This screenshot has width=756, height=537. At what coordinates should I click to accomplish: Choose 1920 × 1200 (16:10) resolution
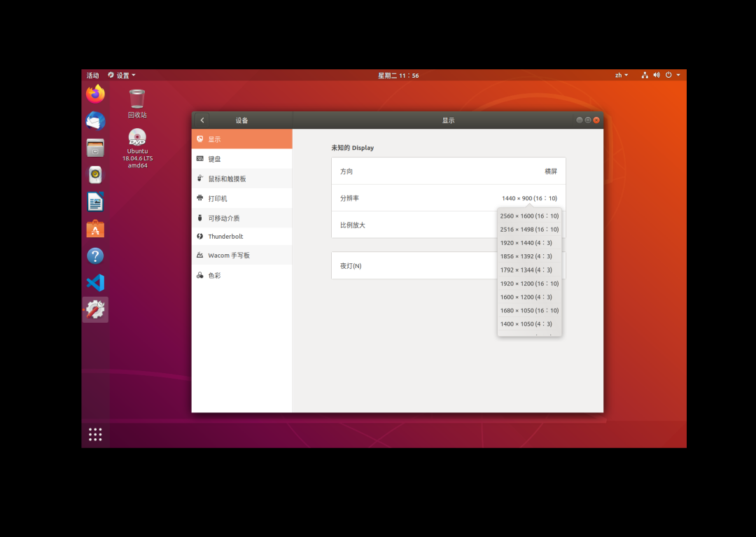tap(529, 284)
